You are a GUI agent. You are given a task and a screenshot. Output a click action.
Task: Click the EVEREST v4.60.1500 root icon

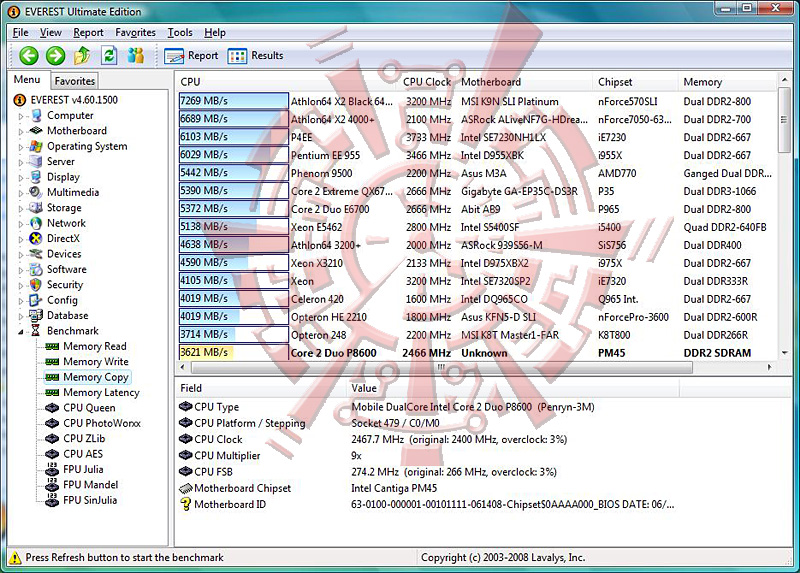tap(19, 100)
